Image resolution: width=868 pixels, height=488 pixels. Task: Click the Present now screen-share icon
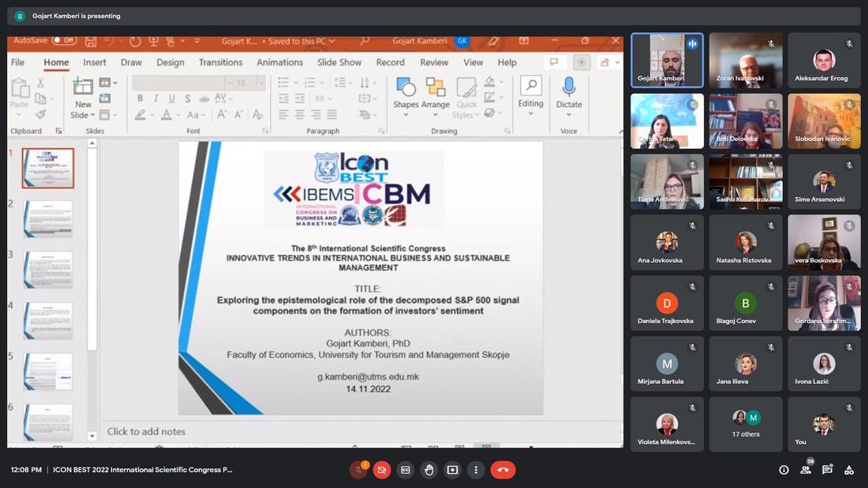452,470
